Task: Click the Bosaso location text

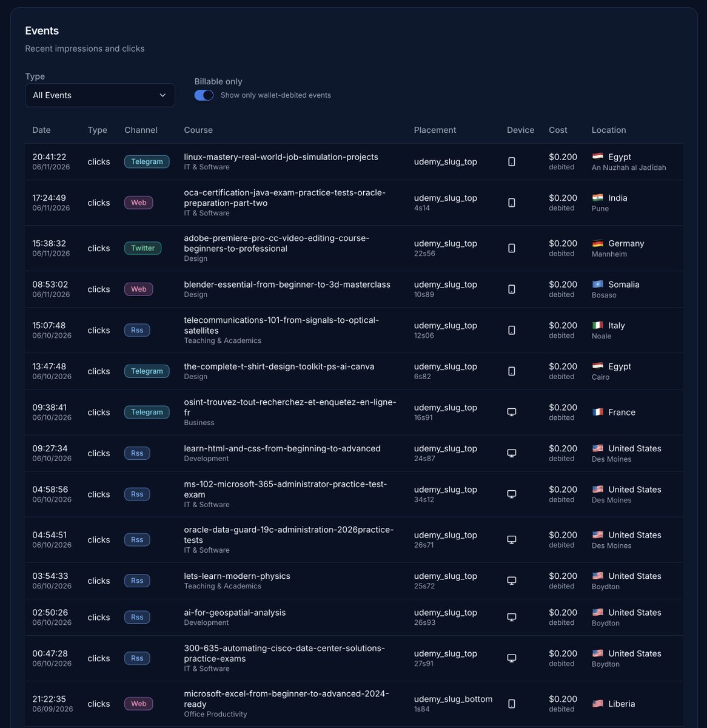Action: pos(604,295)
